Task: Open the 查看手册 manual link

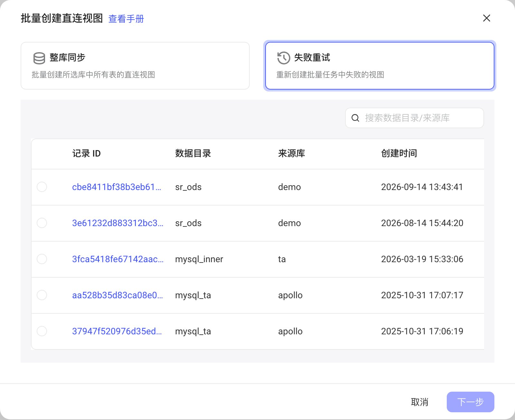Action: 126,19
